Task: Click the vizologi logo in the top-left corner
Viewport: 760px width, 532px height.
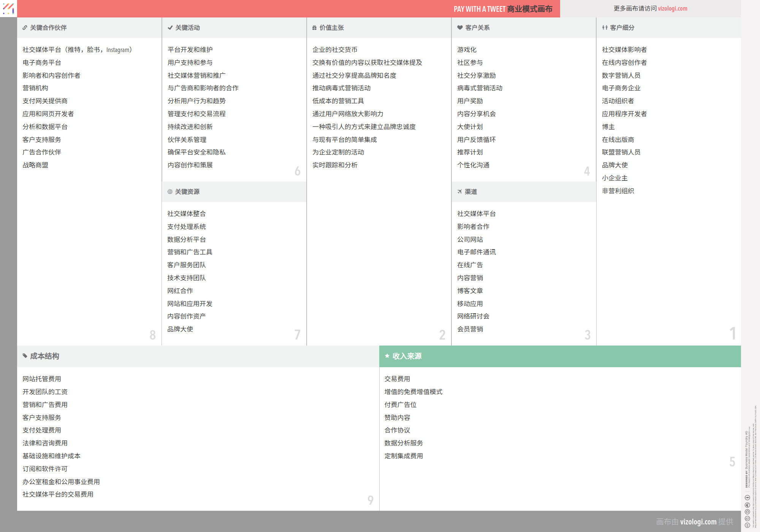Action: point(8,8)
